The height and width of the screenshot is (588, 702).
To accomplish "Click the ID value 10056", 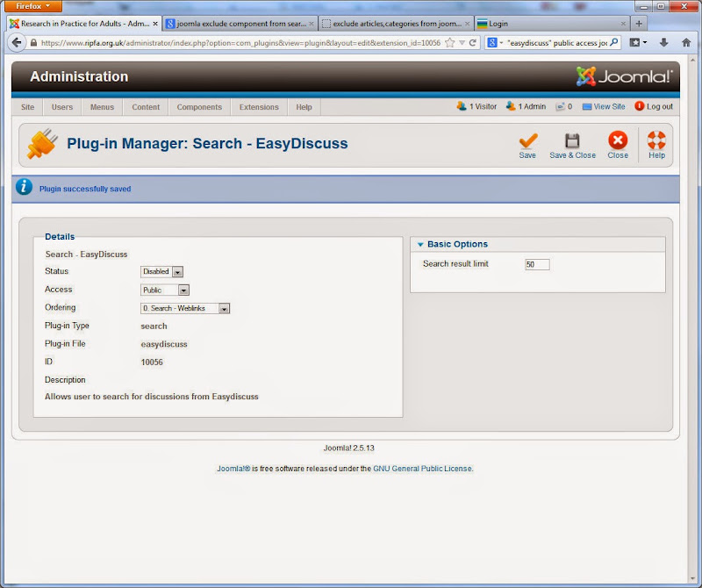I will point(152,362).
